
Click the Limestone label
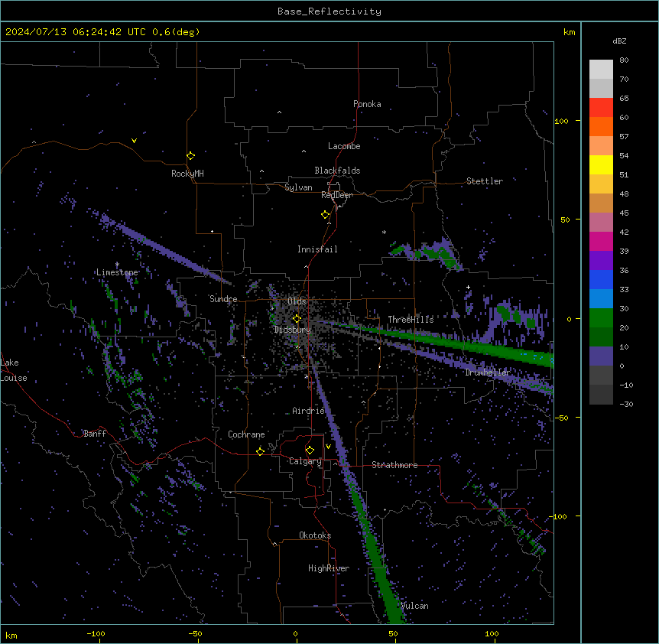pos(117,272)
